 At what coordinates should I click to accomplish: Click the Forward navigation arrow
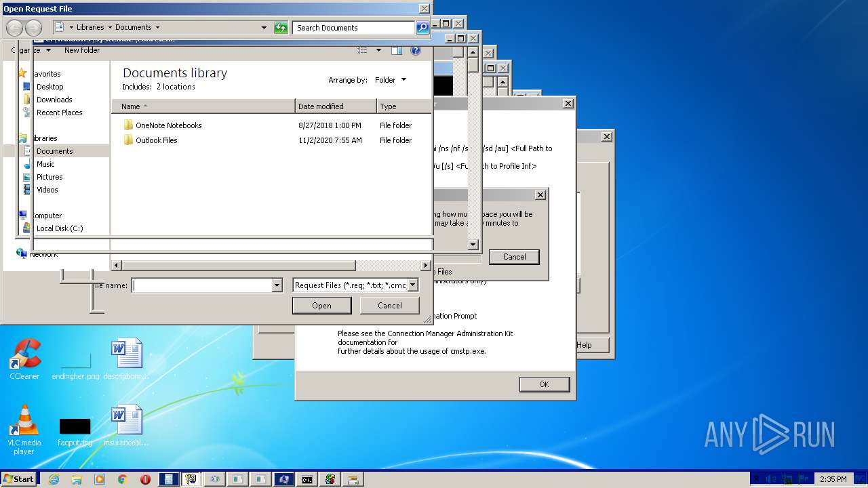coord(33,28)
